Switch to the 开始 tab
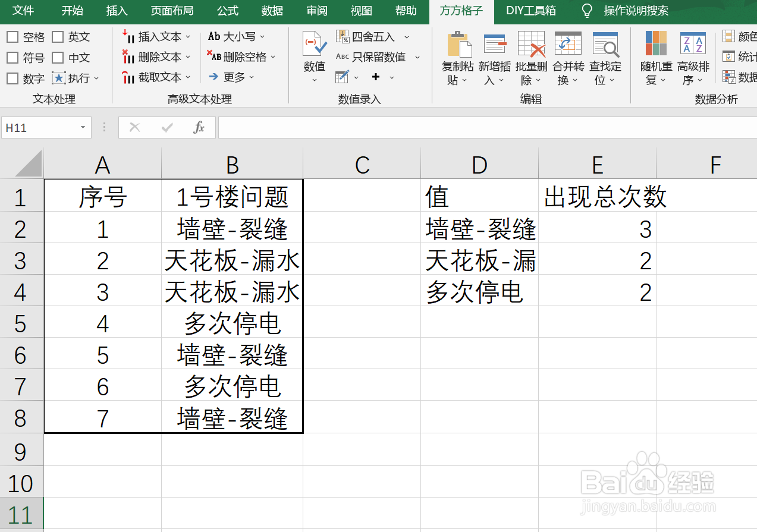The image size is (757, 532). pos(73,11)
